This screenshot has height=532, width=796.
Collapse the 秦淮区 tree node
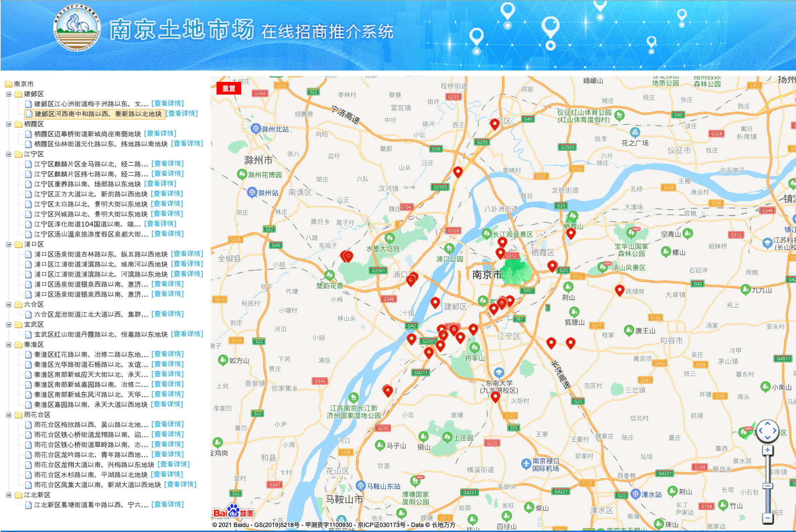(9, 345)
